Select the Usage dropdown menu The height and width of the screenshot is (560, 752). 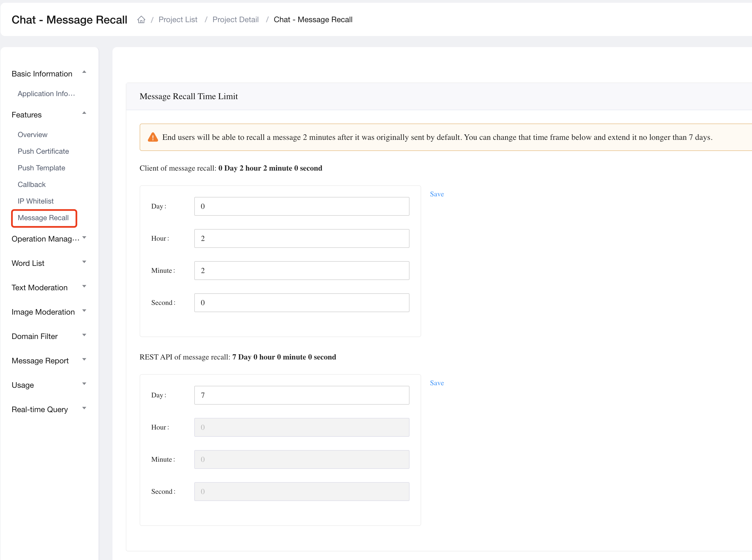pos(48,385)
